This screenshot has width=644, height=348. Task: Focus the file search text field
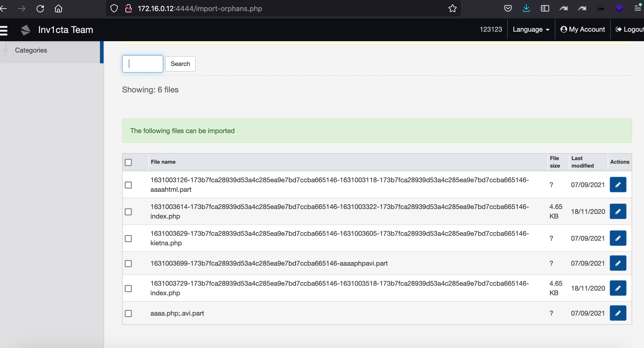[x=142, y=64]
